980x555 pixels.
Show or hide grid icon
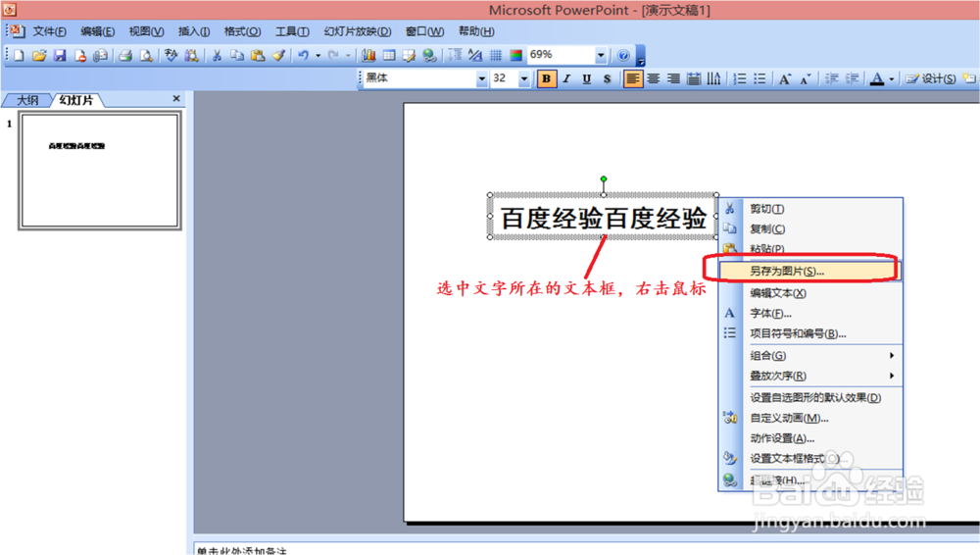(x=496, y=56)
